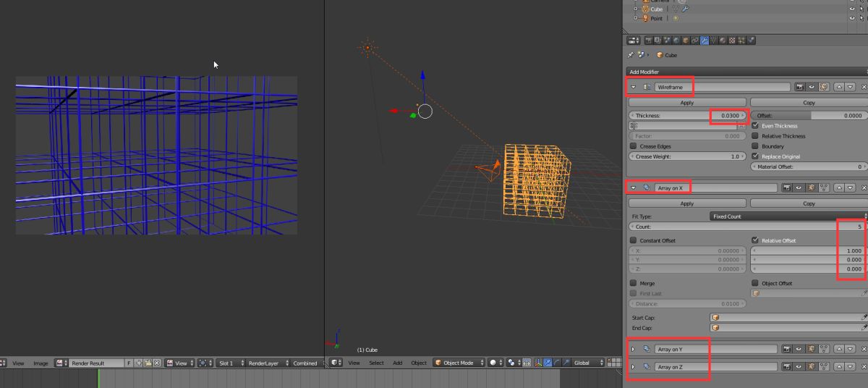Move Array on Z modifier down
This screenshot has width=868, height=388.
click(850, 367)
